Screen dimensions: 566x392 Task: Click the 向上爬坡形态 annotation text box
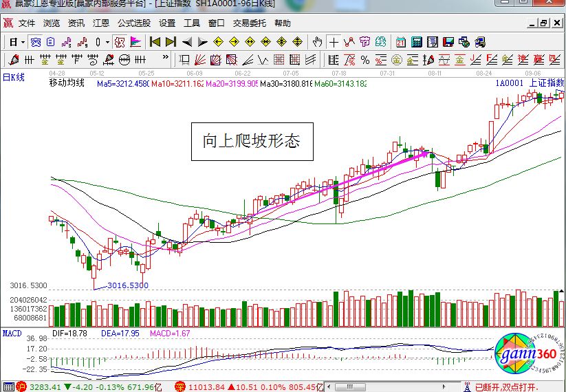(x=251, y=142)
